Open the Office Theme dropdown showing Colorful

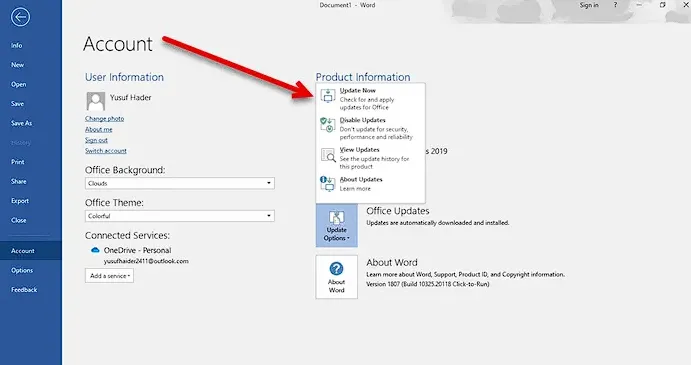click(x=180, y=216)
